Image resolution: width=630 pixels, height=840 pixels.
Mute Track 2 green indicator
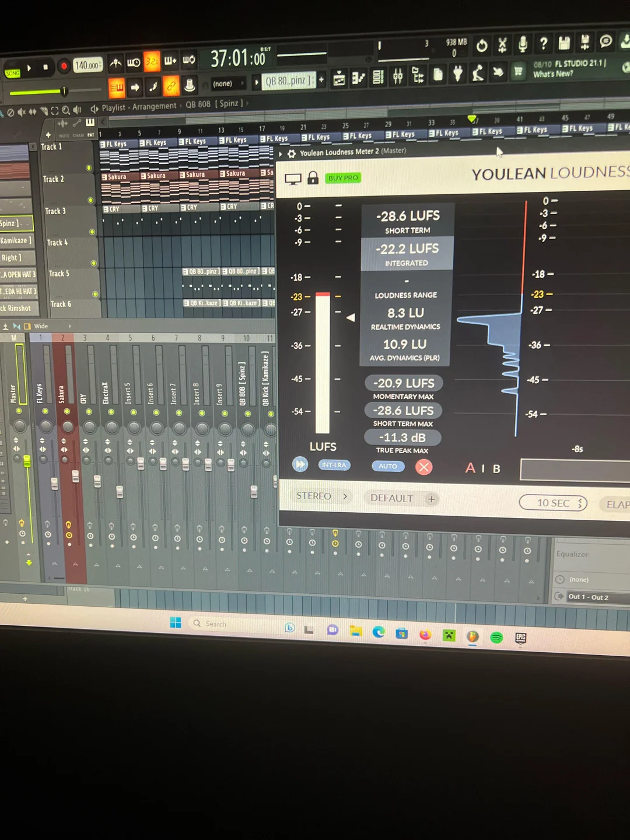pyautogui.click(x=90, y=200)
